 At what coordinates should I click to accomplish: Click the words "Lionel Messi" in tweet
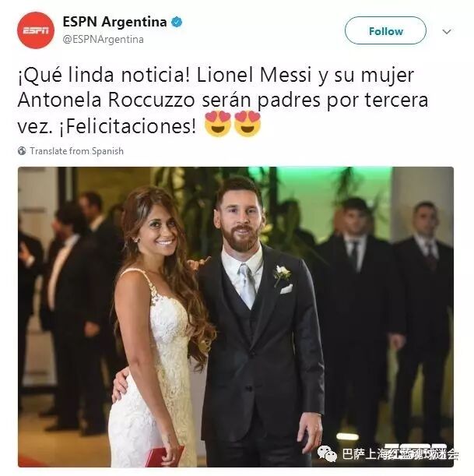[x=255, y=75]
